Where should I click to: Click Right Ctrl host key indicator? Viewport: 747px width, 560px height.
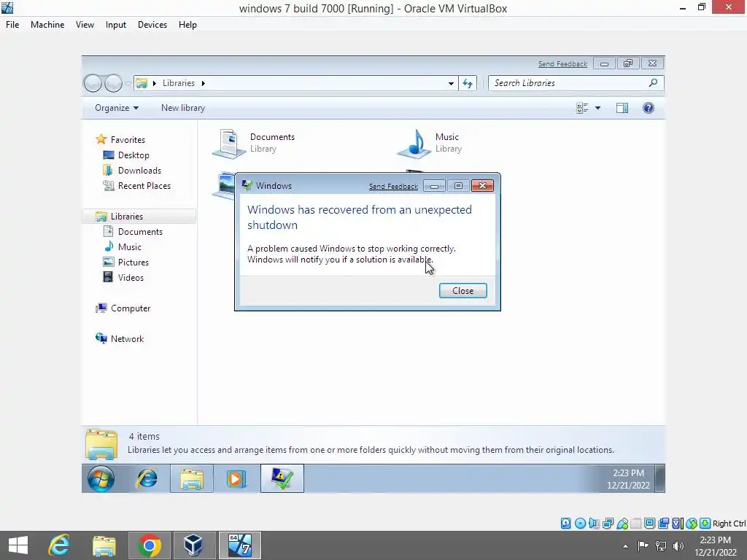729,524
